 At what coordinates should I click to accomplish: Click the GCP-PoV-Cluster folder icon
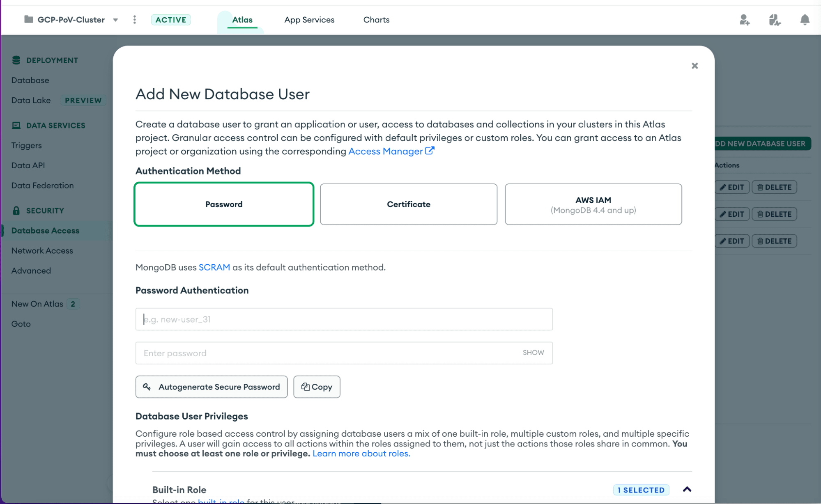click(x=29, y=19)
